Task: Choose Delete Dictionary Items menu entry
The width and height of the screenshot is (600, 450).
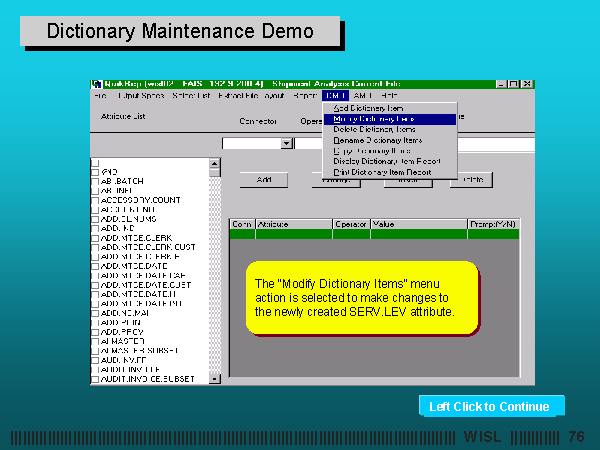Action: tap(390, 130)
